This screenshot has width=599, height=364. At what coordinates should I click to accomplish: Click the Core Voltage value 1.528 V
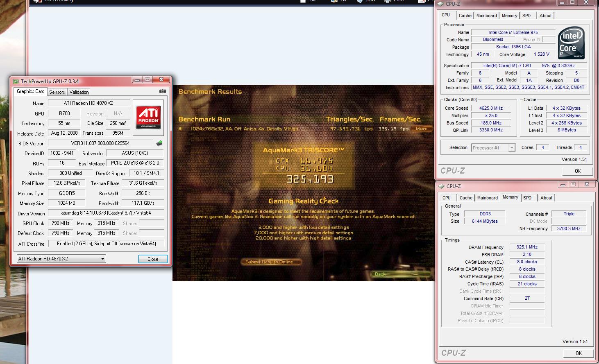click(542, 54)
